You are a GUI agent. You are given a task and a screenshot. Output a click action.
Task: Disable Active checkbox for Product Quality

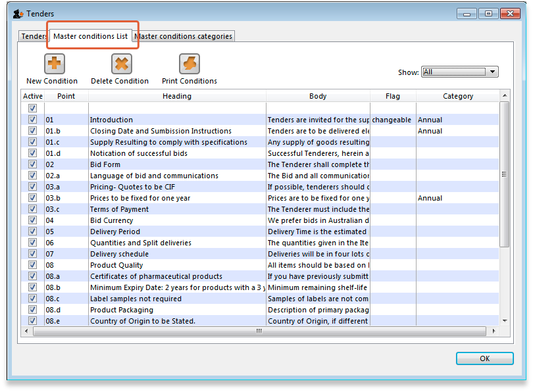pyautogui.click(x=32, y=265)
